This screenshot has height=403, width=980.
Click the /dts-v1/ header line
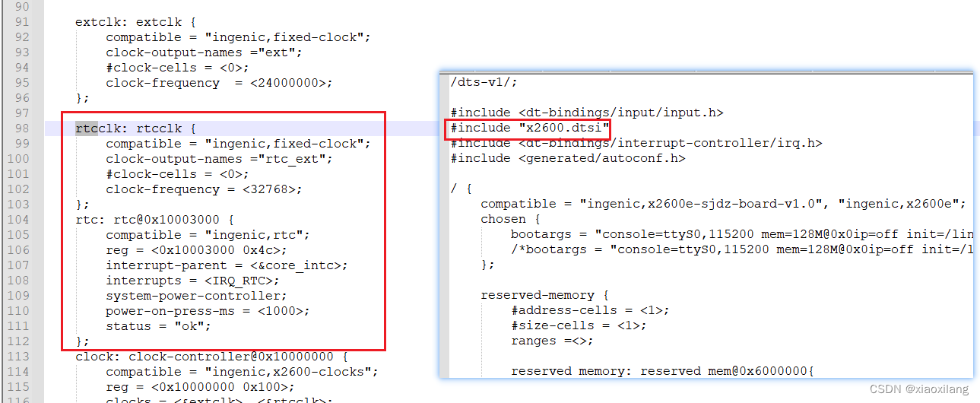pos(484,82)
